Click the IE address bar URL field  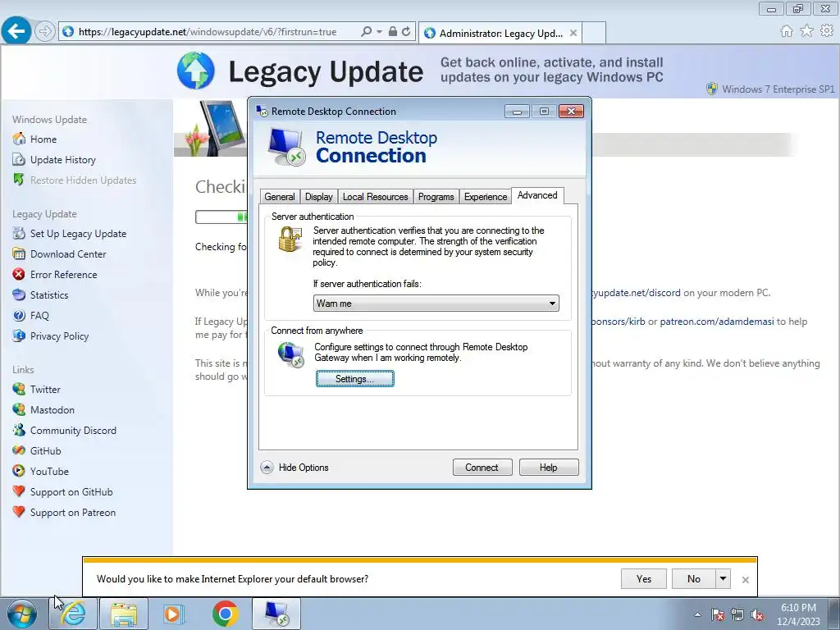[x=208, y=32]
